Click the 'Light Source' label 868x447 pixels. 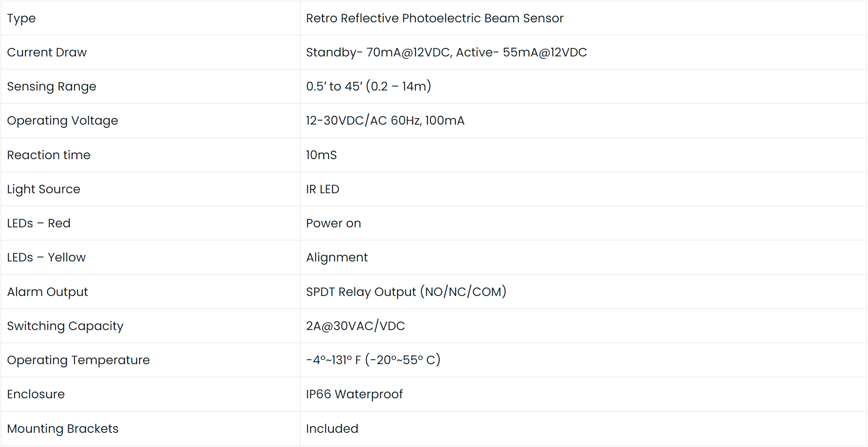43,189
